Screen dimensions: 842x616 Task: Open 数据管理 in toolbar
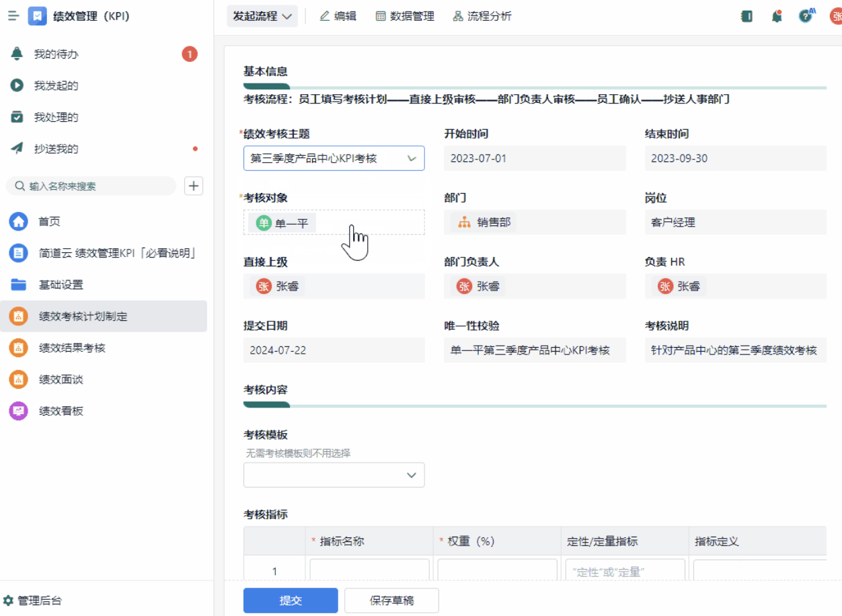[405, 16]
